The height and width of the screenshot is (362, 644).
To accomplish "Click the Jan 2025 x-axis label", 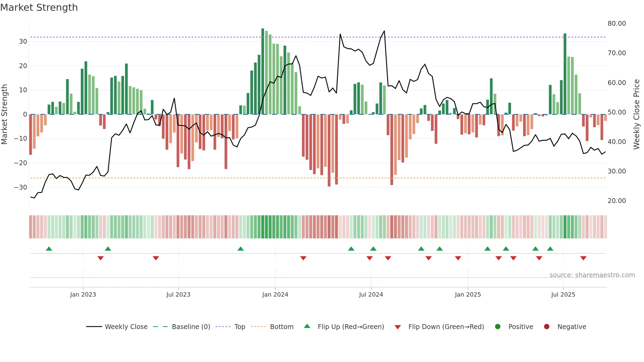I will (468, 294).
